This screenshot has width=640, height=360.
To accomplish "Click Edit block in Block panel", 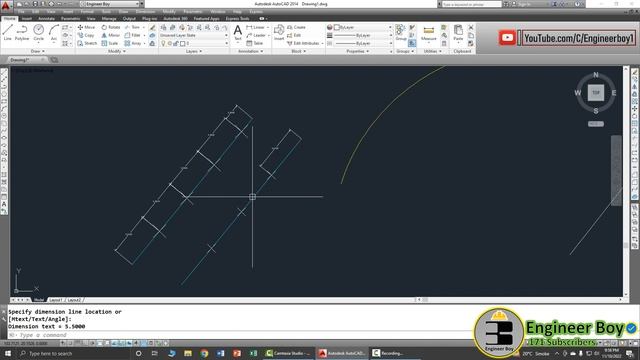I will 294,35.
